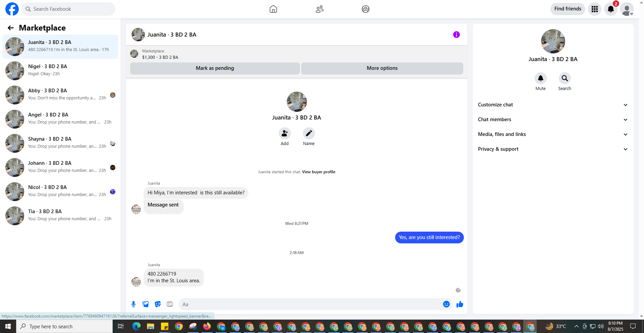Open the Tia conversation

[60, 216]
